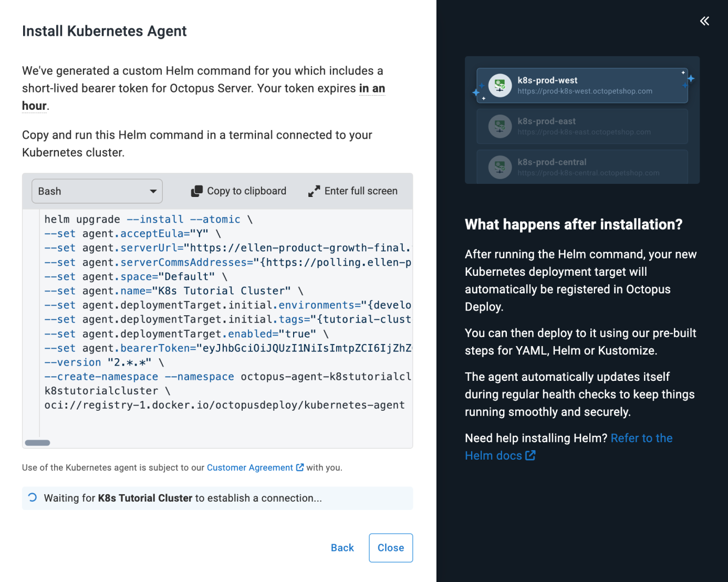Click the agent.space="Default" line

136,276
